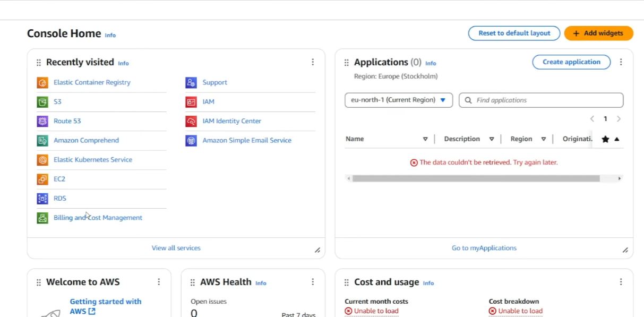Image resolution: width=644 pixels, height=317 pixels.
Task: Open the S3 service link
Action: point(57,101)
